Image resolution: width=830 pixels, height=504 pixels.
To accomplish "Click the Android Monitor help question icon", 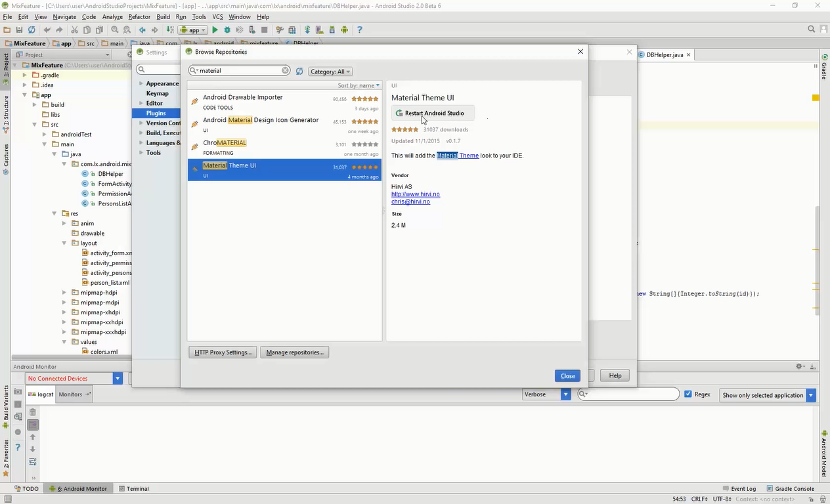I will coord(18,448).
